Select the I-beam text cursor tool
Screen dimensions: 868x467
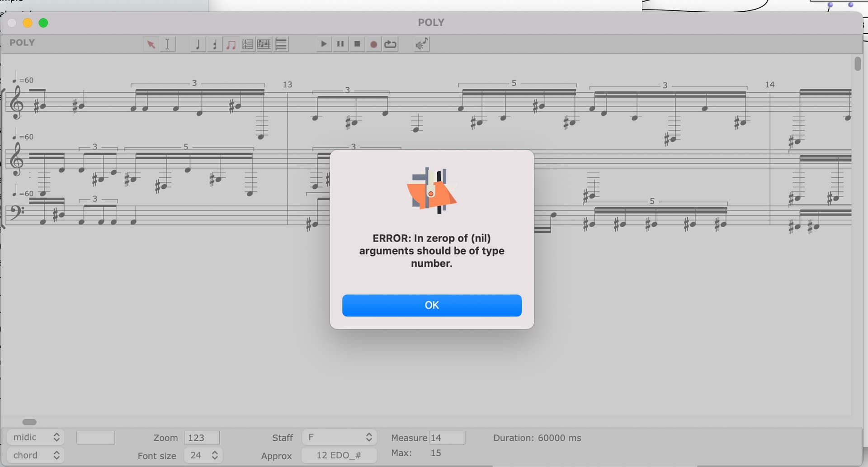click(x=167, y=44)
